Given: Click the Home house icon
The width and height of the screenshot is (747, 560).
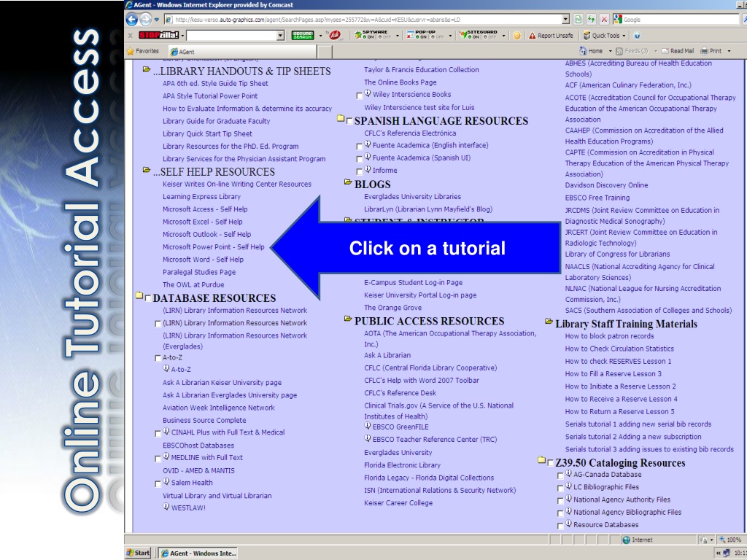Looking at the screenshot, I should pyautogui.click(x=583, y=50).
